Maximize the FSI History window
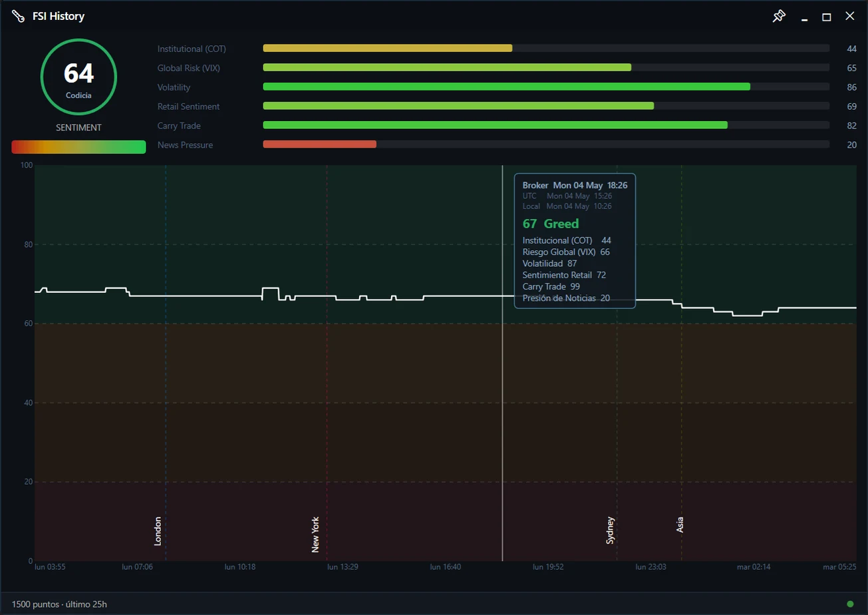Screen dimensions: 868x615 pos(826,17)
